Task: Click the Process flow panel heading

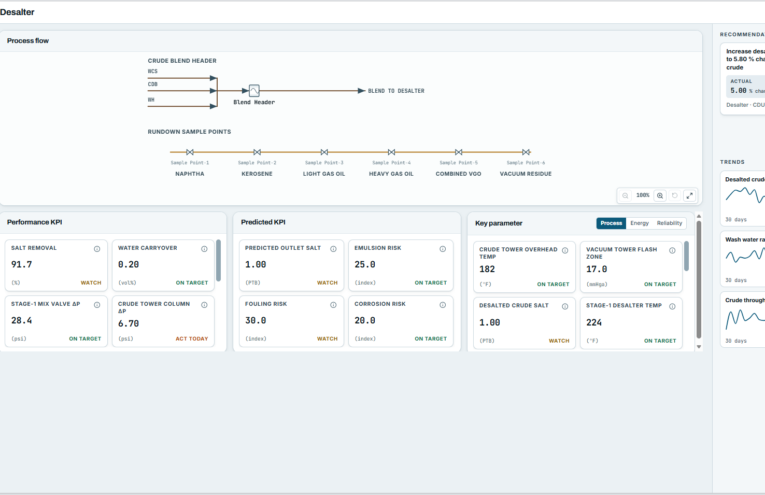Action: click(28, 41)
